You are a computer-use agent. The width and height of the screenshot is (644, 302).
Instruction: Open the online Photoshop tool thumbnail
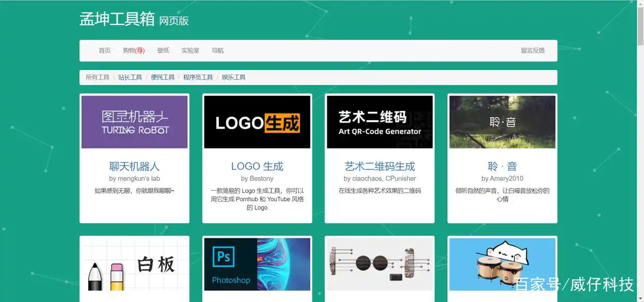[x=257, y=264]
